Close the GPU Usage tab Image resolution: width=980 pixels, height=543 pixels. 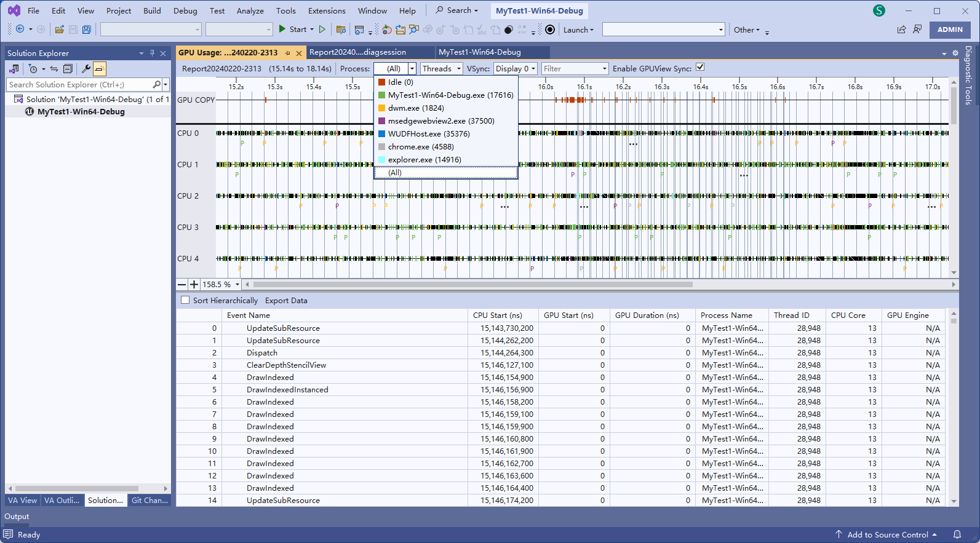299,53
